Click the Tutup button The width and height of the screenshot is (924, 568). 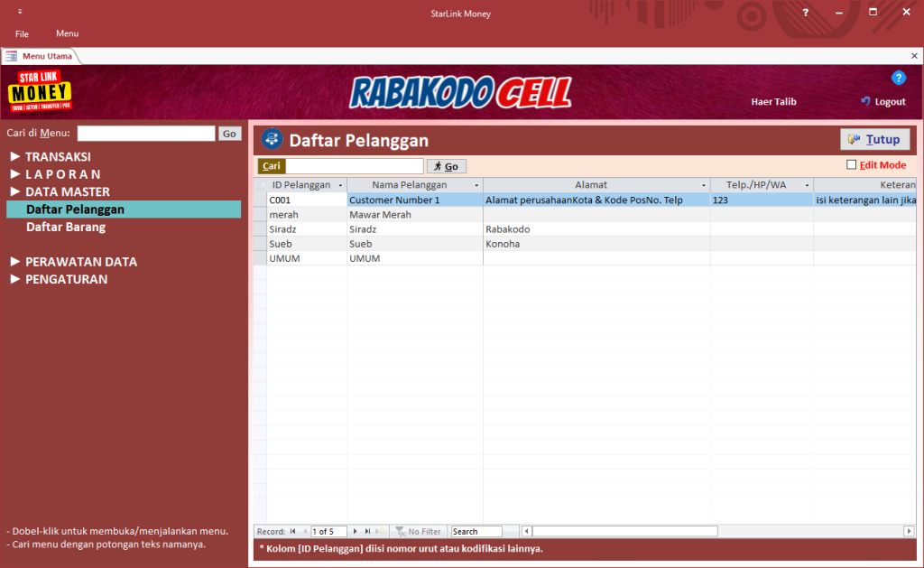tap(874, 139)
